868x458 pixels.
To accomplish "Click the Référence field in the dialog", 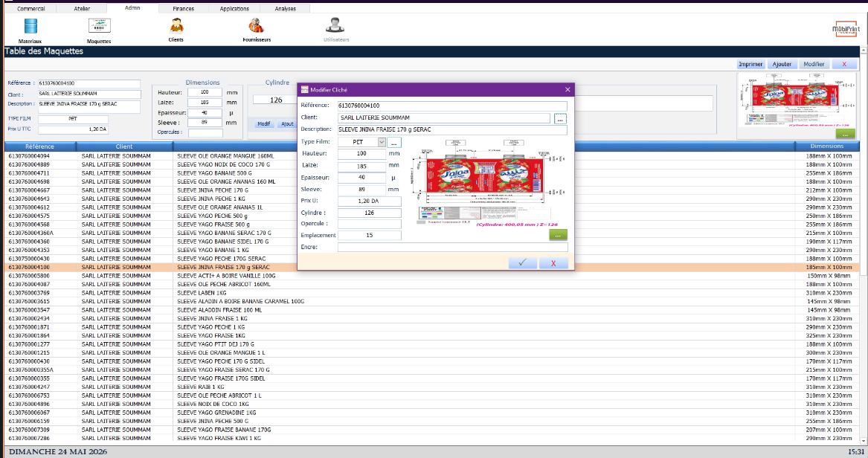I will point(452,106).
